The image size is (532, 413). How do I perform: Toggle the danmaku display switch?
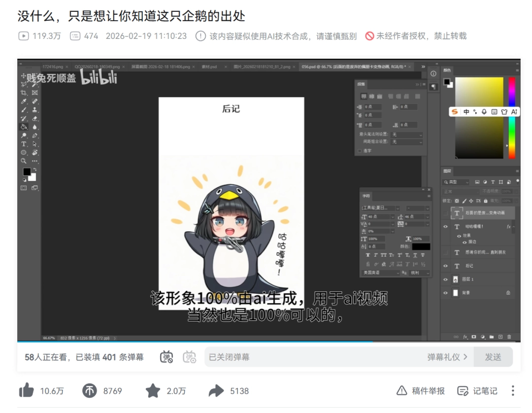(x=167, y=357)
